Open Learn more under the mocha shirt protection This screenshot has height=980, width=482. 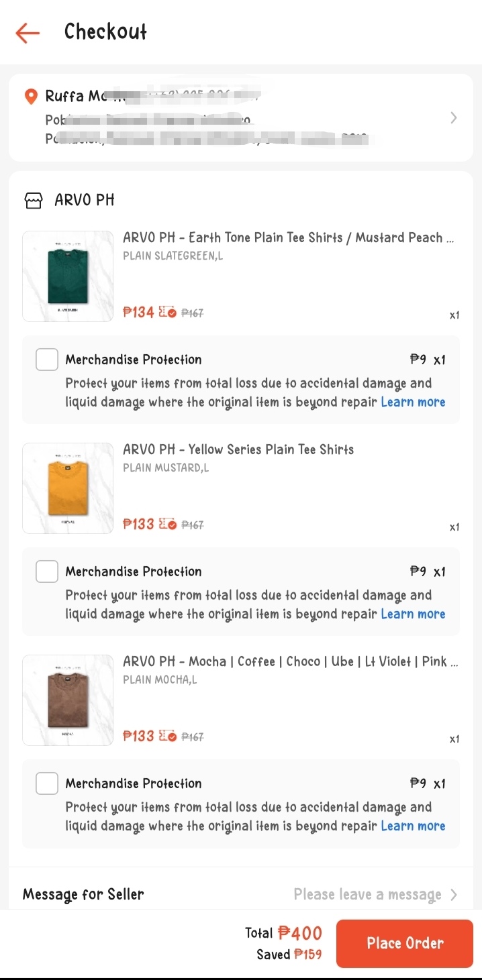[x=413, y=826]
